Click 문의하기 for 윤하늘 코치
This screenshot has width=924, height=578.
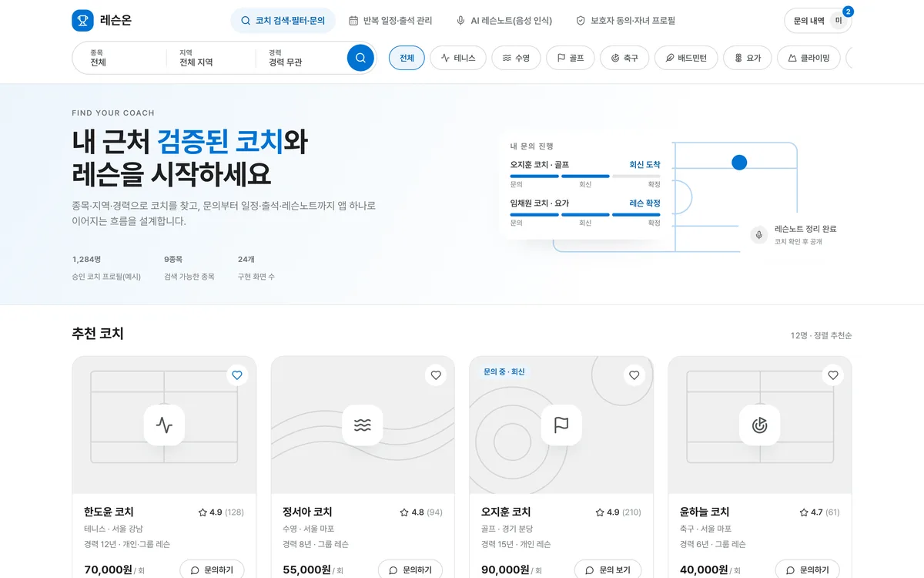point(808,570)
